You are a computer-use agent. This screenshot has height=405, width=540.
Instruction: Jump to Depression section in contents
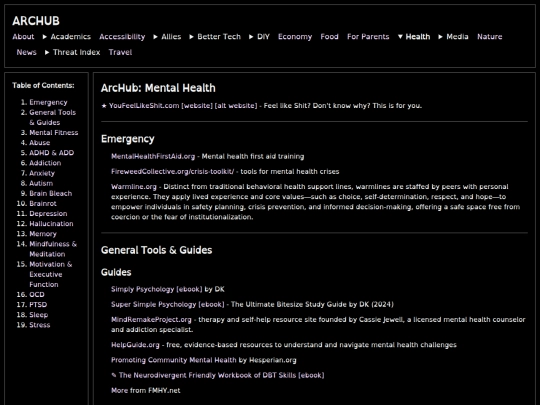tap(48, 214)
